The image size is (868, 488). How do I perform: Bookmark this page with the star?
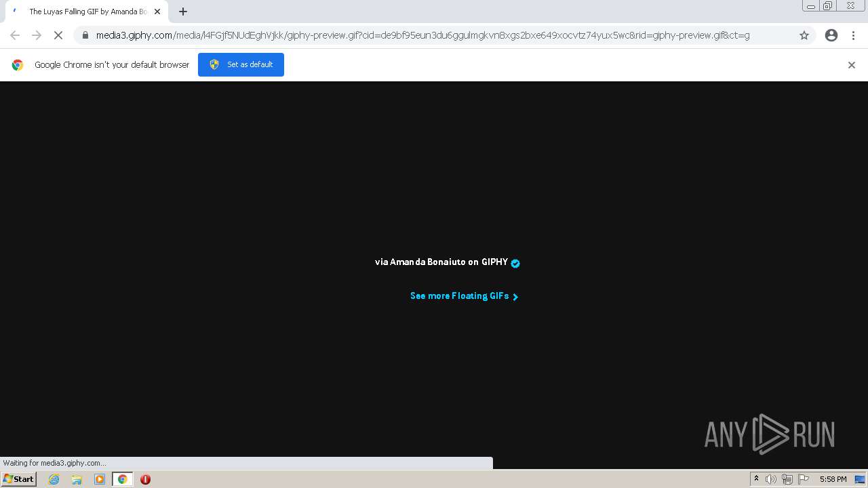point(804,35)
